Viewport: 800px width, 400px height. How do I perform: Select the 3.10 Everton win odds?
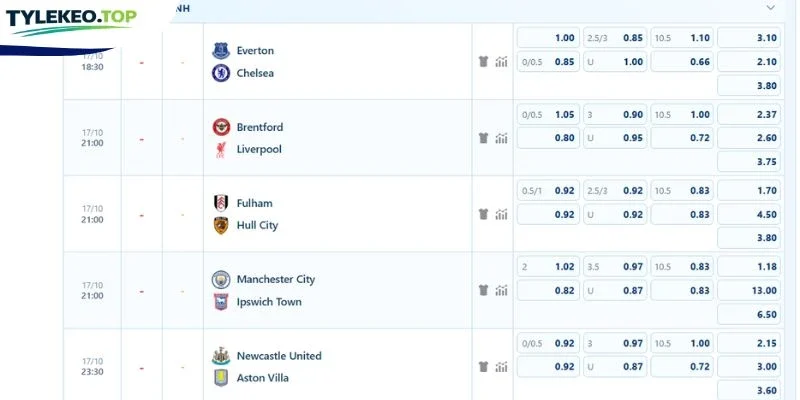[x=749, y=38]
